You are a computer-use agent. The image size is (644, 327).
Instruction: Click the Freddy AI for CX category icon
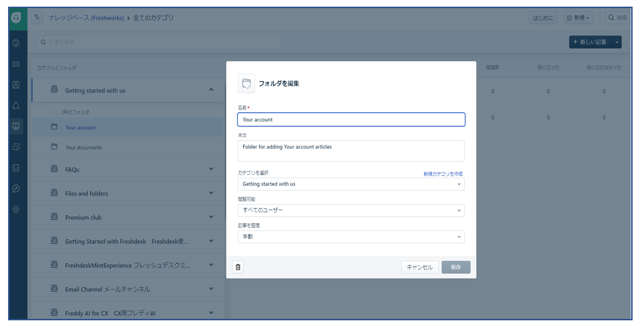[x=54, y=313]
